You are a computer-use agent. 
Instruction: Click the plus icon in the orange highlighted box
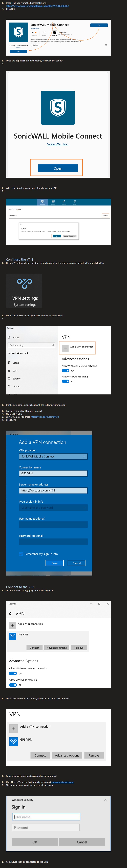65,348
